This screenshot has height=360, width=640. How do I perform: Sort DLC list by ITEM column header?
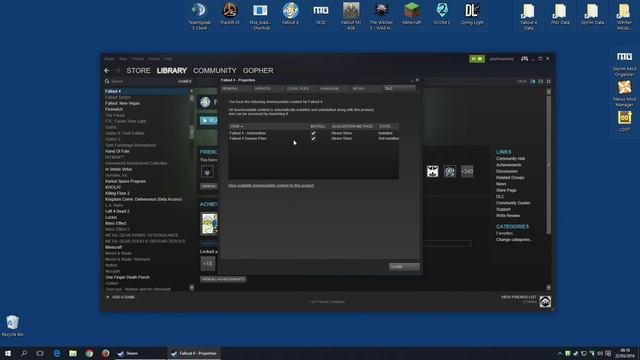pos(236,127)
